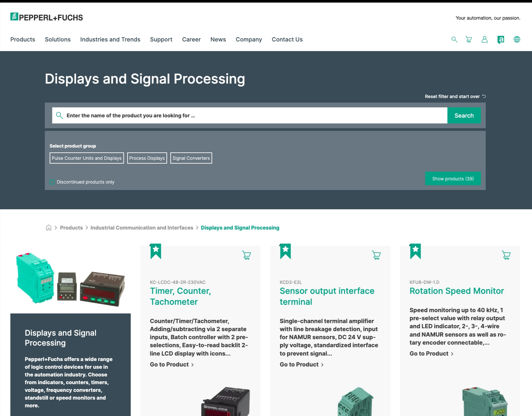Open the Company menu
The width and height of the screenshot is (532, 416).
click(249, 40)
